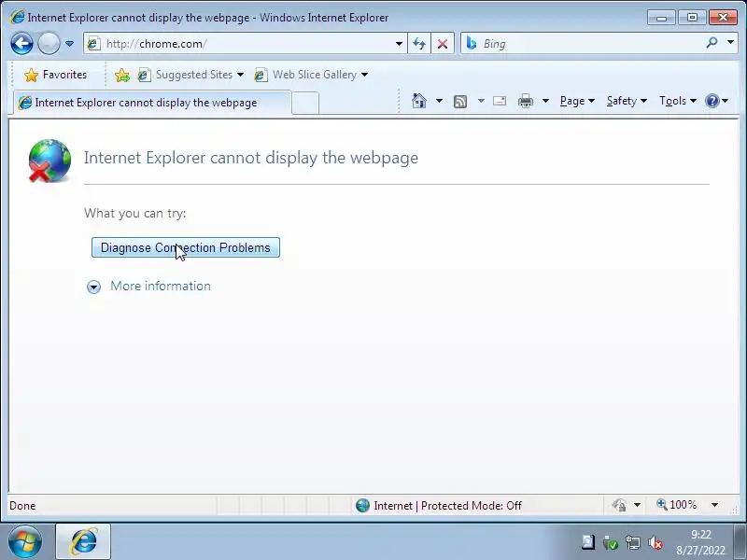
Task: Click the address bar showing chrome.com
Action: [x=246, y=44]
